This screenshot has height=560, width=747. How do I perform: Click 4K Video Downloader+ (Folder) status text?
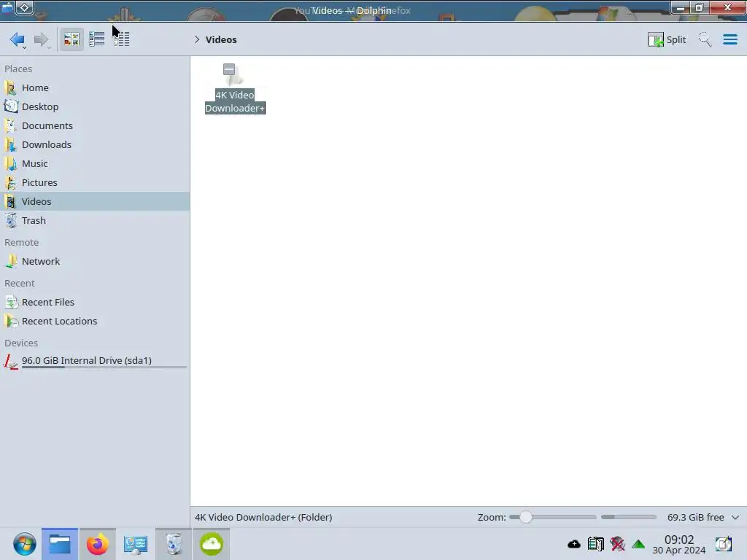(263, 517)
